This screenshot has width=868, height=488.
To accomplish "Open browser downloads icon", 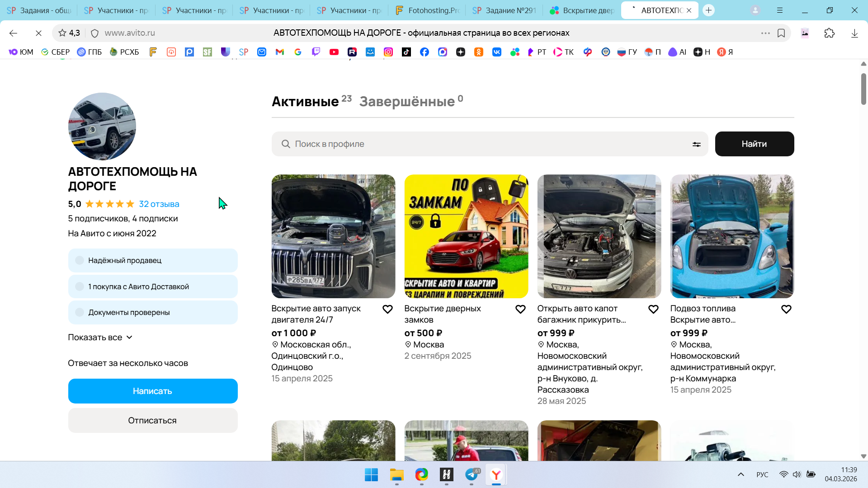I will pos(854,33).
